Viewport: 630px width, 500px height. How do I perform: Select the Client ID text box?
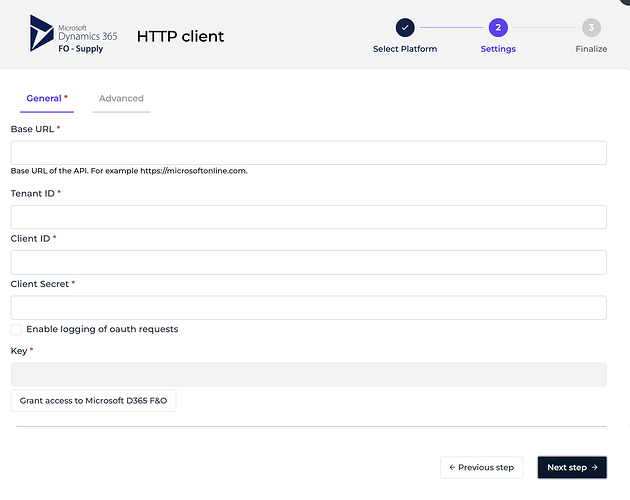click(x=309, y=262)
